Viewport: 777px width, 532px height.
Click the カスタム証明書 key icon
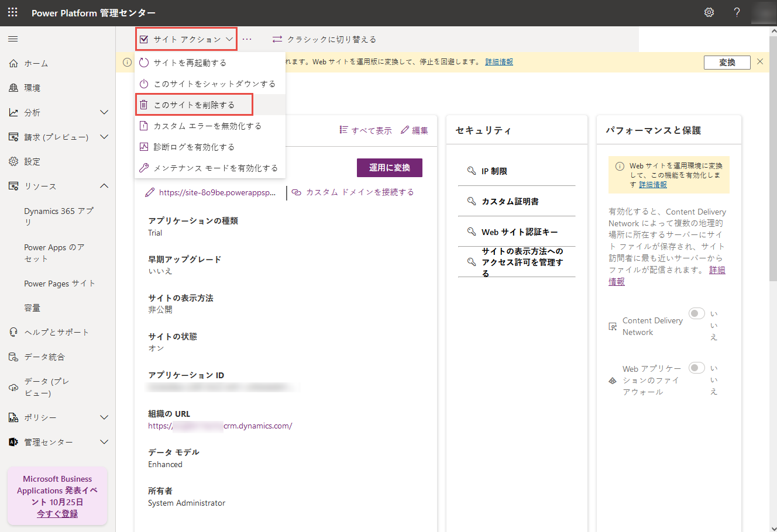tap(472, 201)
